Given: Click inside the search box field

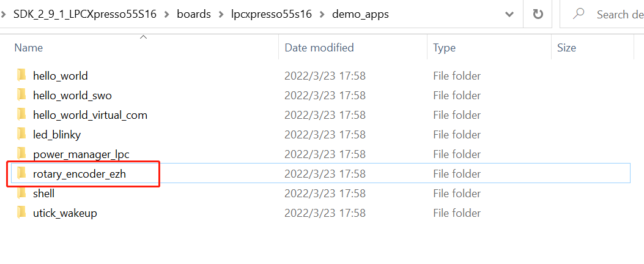Looking at the screenshot, I should pyautogui.click(x=618, y=14).
